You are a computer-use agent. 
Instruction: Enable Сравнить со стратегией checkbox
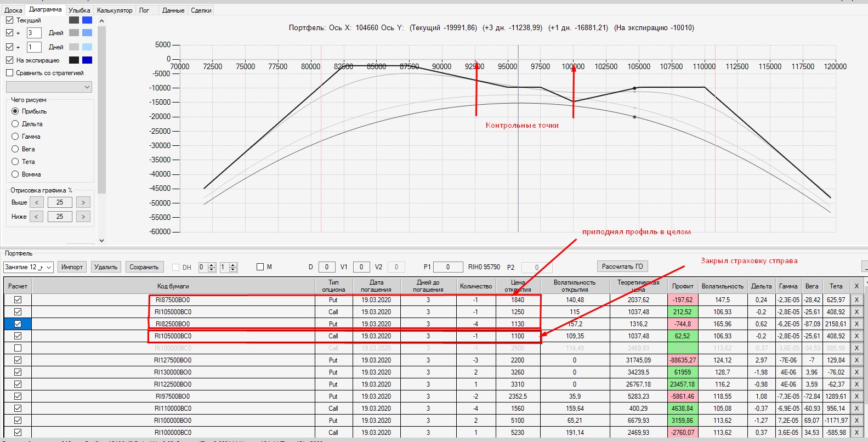pos(9,73)
